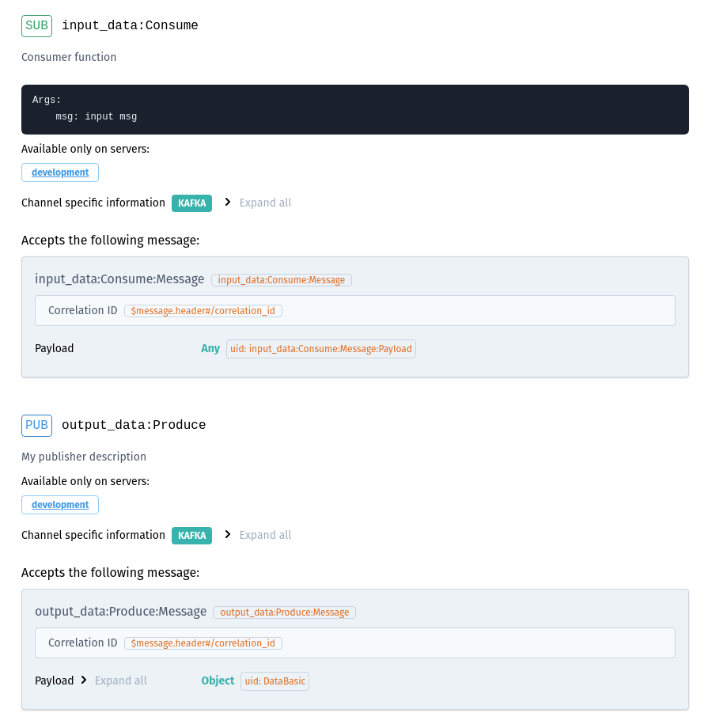Expand Kafka channel info chevron in Consume section
The image size is (708, 728).
228,203
